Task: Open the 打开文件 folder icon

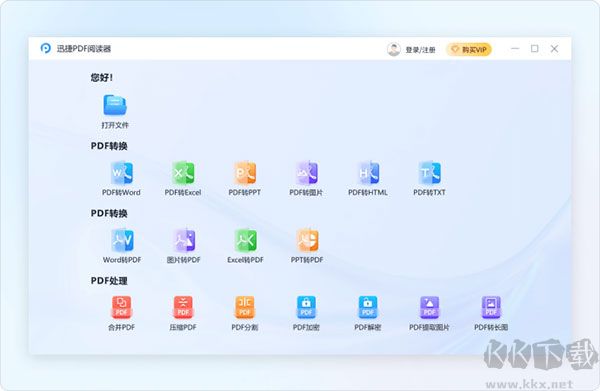Action: [x=115, y=105]
